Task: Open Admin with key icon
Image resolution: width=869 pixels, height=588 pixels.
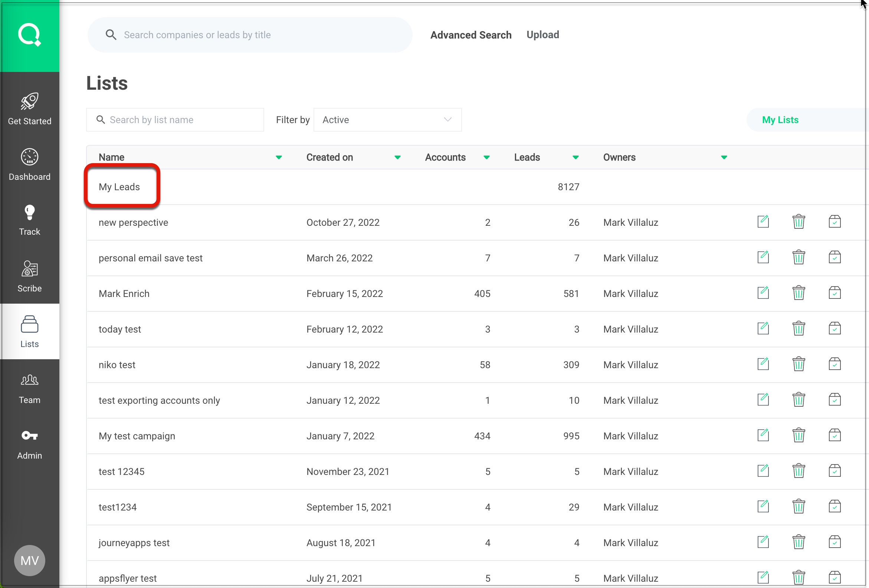Action: [30, 445]
